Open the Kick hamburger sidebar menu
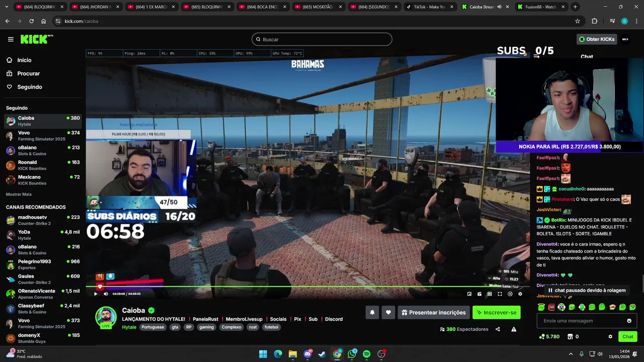The height and width of the screenshot is (362, 644). click(11, 39)
